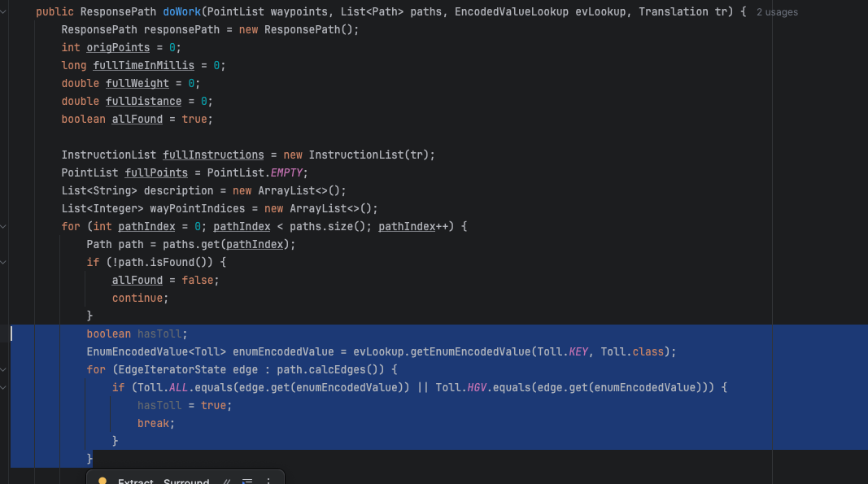Click the EncodedValueLookup evLookup parameter
Screen dimensions: 868x484
point(539,11)
